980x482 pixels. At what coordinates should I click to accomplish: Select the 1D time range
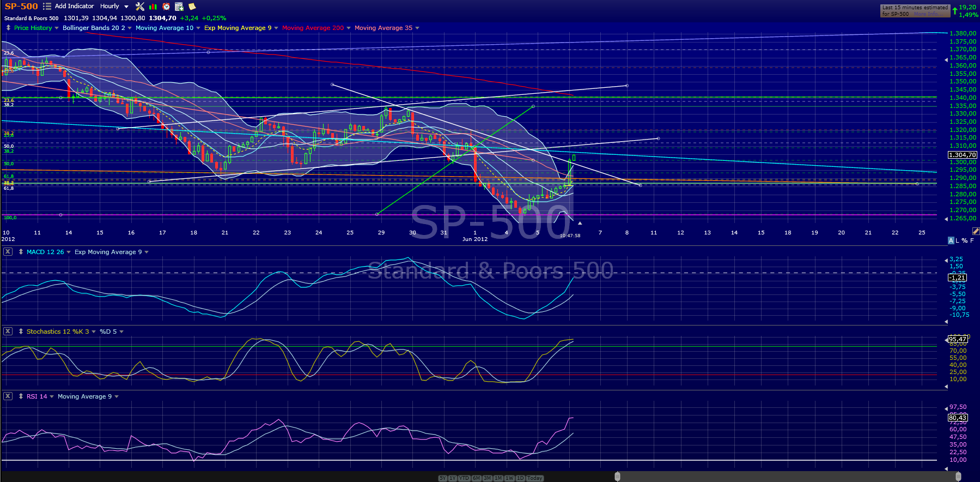pyautogui.click(x=520, y=478)
